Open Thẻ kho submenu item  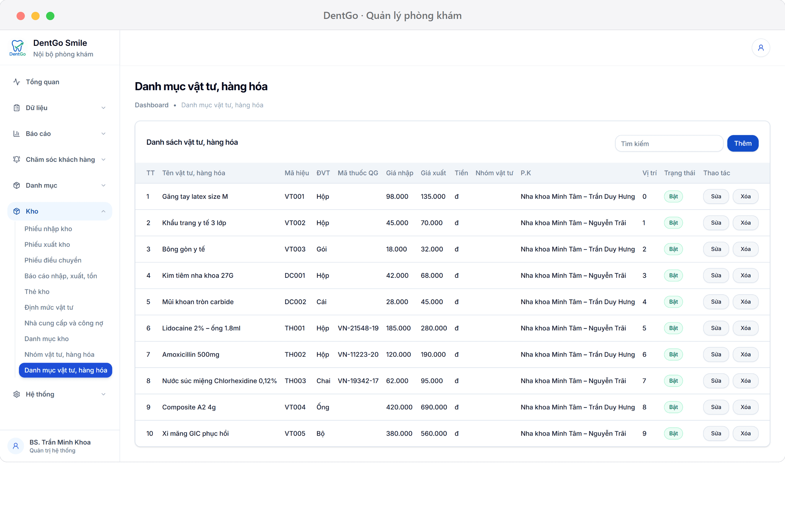coord(37,291)
